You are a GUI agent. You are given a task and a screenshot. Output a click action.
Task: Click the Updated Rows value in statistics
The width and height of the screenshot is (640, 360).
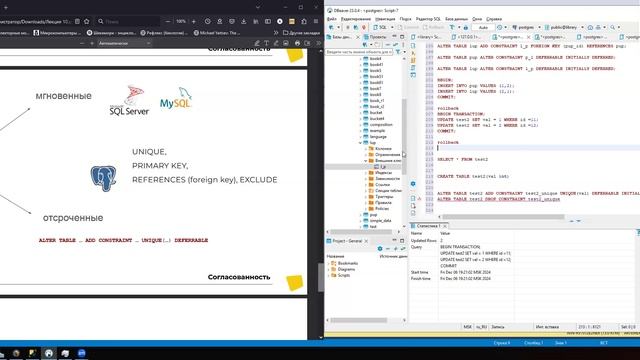[x=442, y=240]
